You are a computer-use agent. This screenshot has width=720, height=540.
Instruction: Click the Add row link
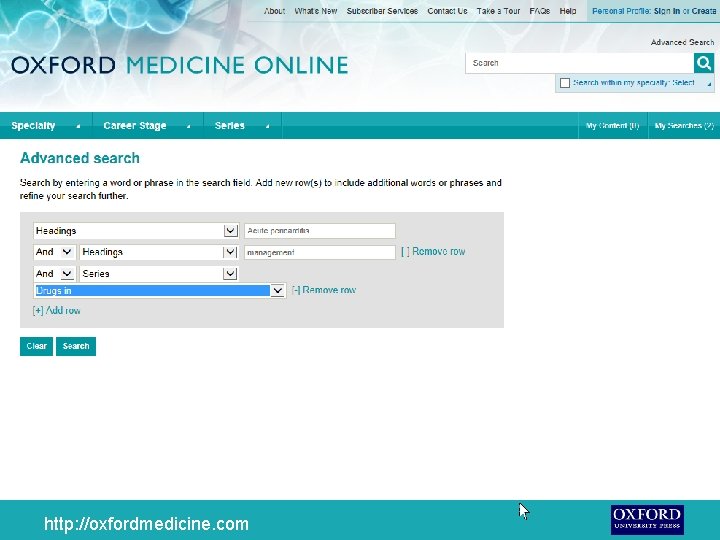click(56, 310)
